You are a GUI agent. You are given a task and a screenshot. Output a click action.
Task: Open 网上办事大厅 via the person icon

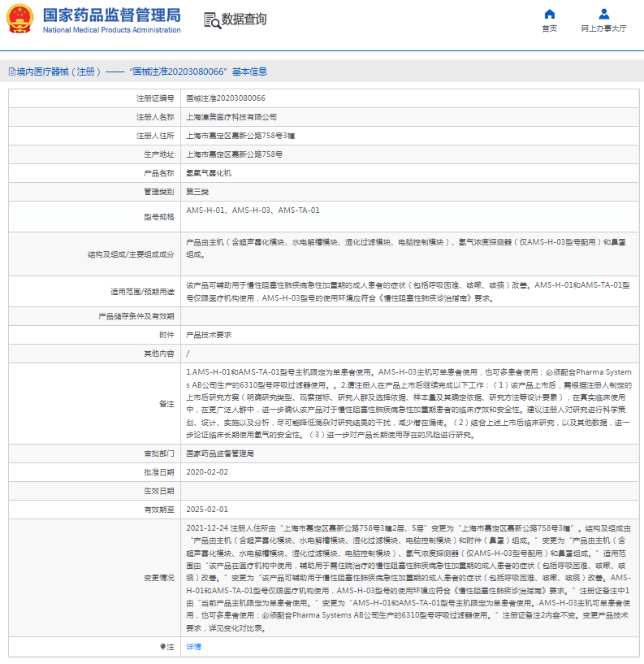[x=603, y=14]
